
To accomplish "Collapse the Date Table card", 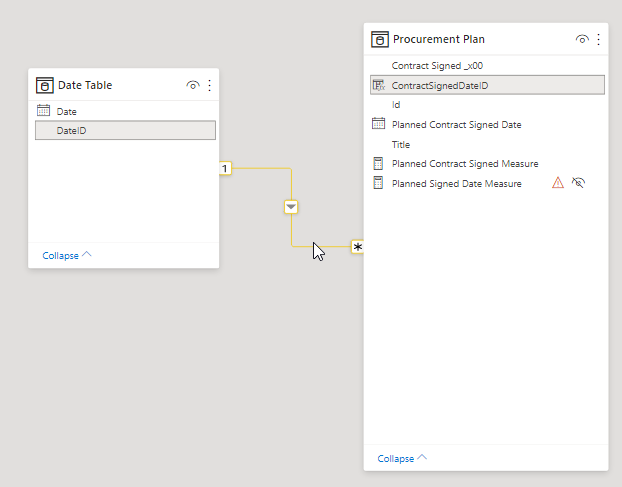I will click(x=67, y=255).
